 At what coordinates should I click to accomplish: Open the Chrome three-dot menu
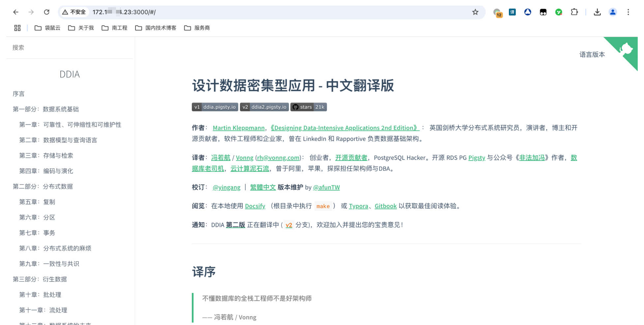[628, 12]
